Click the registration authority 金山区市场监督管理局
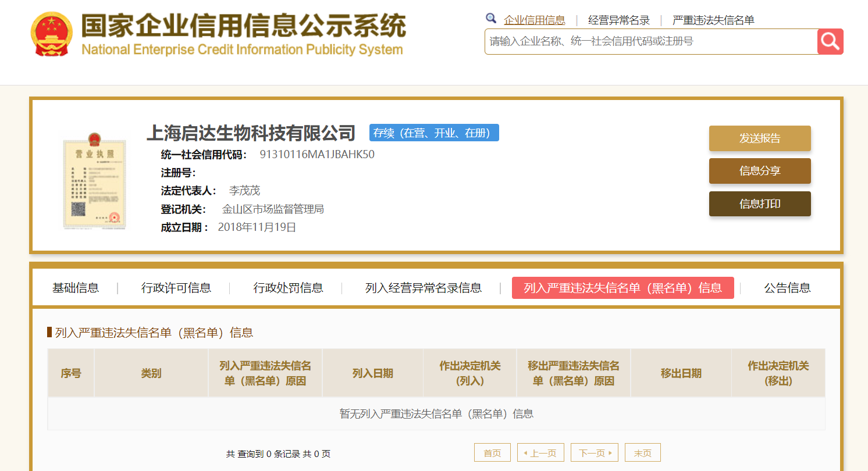Screen dimensions: 868x471 (273, 209)
